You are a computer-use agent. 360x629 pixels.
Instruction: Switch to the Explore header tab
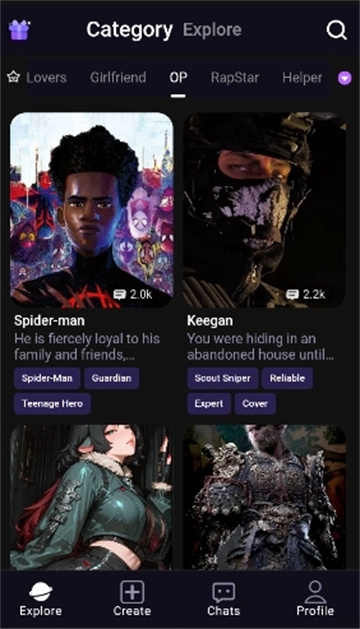[212, 30]
